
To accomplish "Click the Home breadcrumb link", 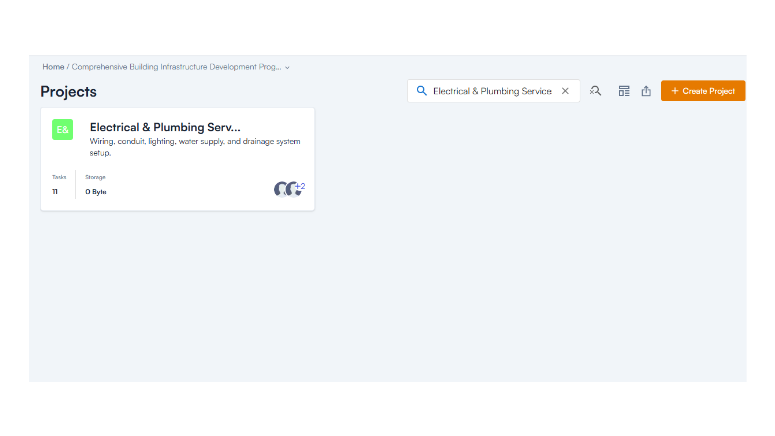I will [x=53, y=67].
